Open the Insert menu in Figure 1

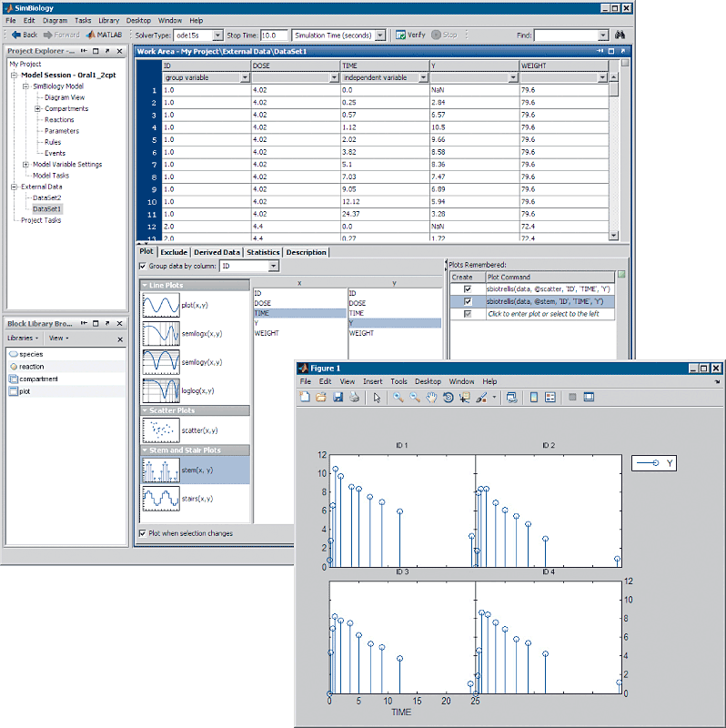coord(372,381)
